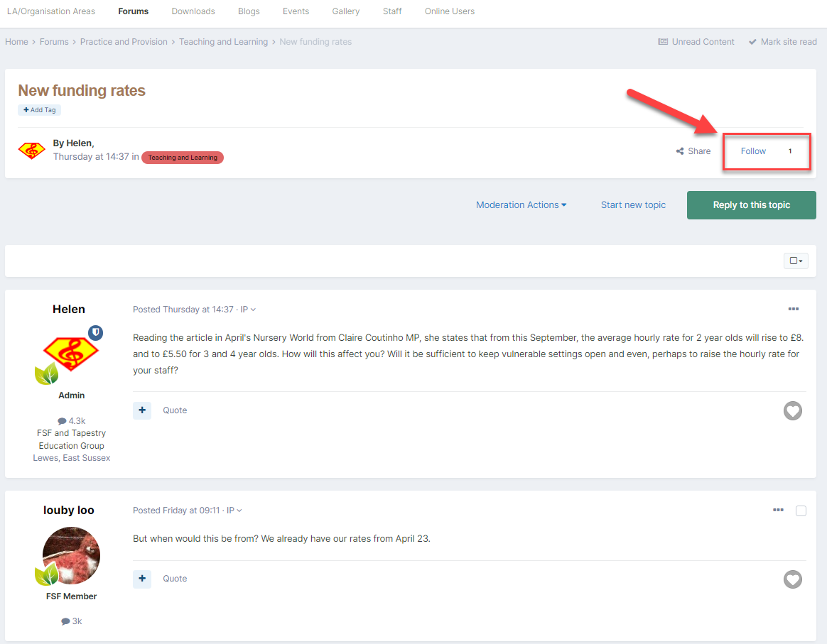Click the Add Tag button
Image resolution: width=827 pixels, height=644 pixels.
click(40, 109)
